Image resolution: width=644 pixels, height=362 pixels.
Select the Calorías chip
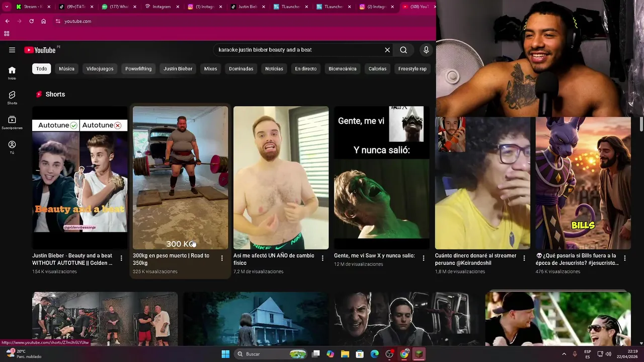(x=377, y=69)
